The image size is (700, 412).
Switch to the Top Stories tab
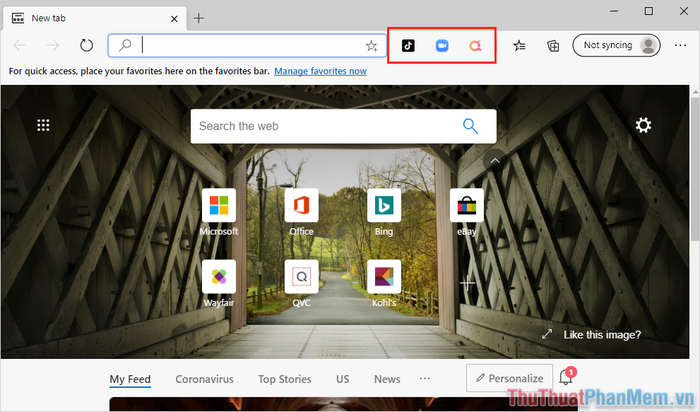click(285, 379)
